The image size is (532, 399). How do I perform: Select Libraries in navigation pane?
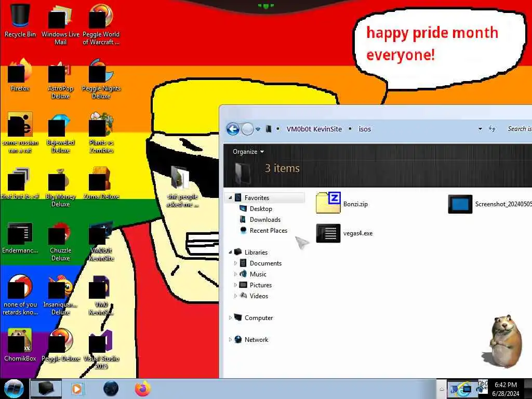[256, 252]
